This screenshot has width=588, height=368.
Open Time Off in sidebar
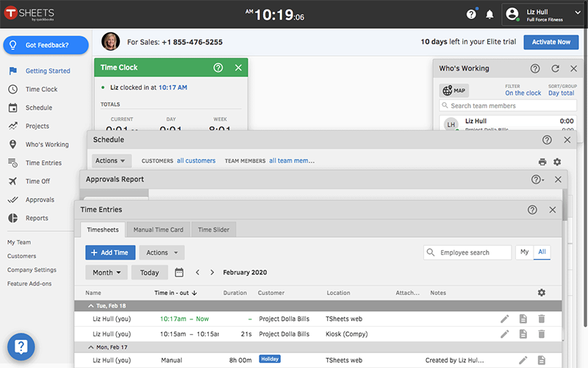29,181
